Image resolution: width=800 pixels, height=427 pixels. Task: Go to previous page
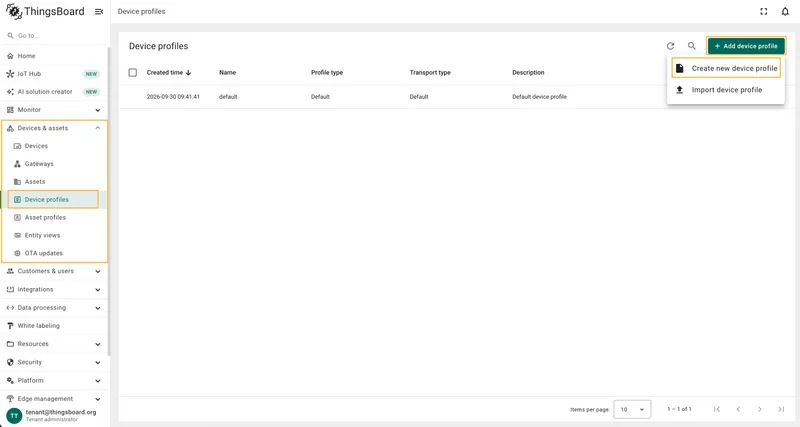pos(738,409)
